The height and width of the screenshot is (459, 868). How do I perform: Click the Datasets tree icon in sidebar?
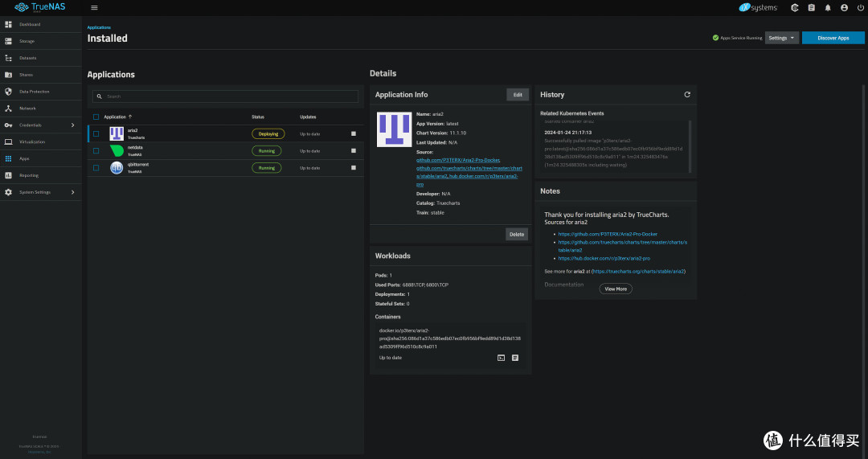(8, 58)
